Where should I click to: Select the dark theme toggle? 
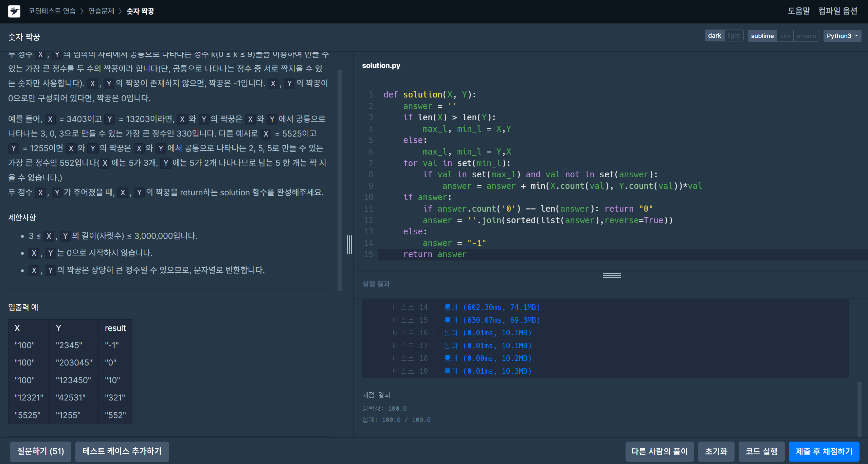[715, 36]
